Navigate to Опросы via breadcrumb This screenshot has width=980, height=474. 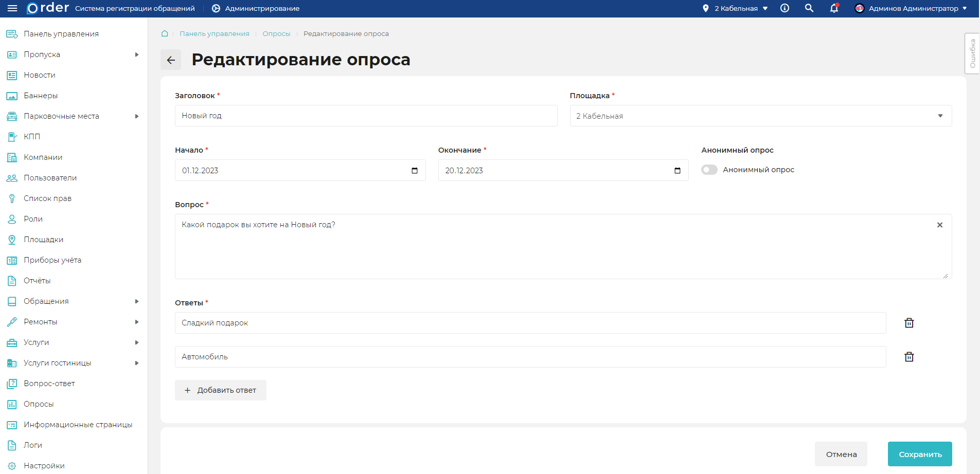[x=276, y=33]
